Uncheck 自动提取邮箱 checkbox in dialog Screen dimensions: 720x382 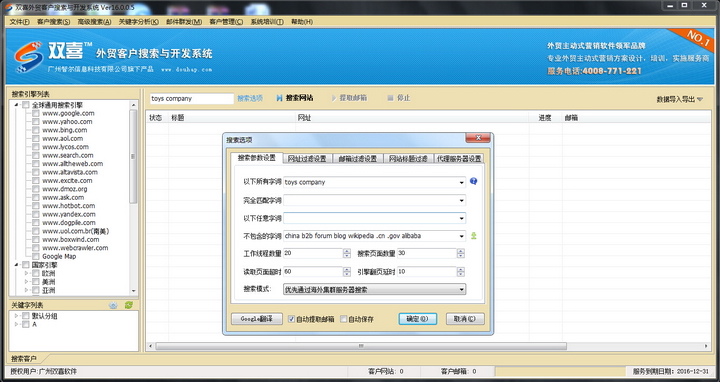pos(291,319)
